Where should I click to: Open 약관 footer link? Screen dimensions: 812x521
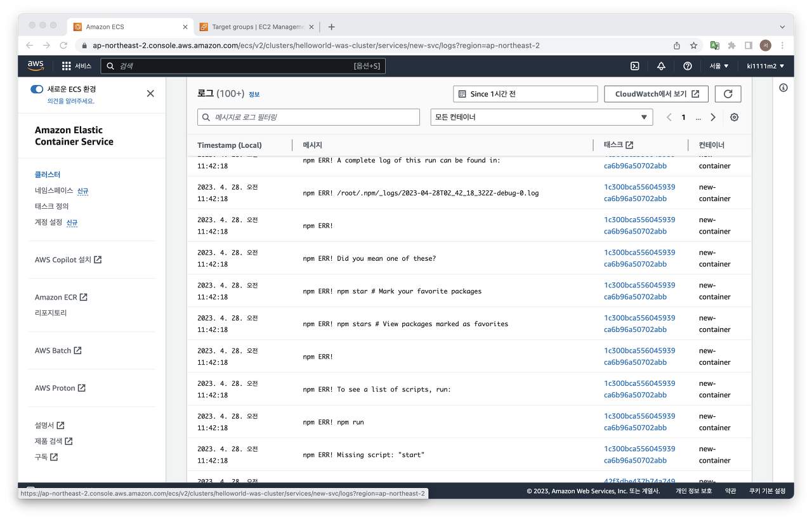pyautogui.click(x=731, y=491)
